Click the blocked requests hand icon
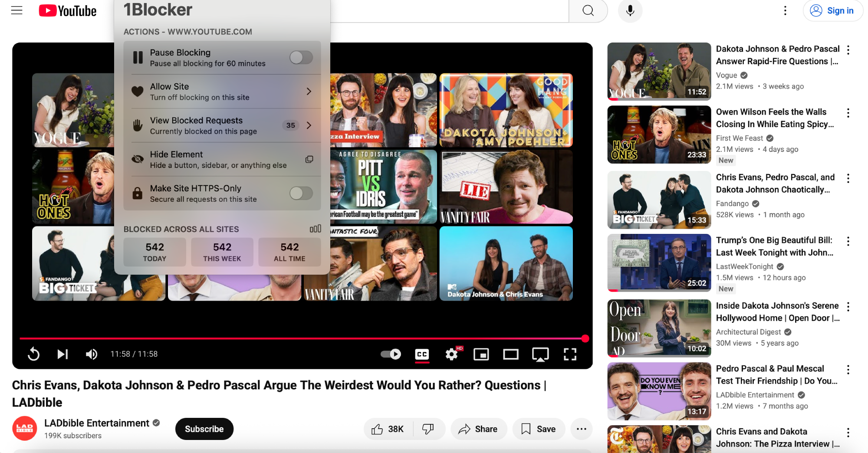Viewport: 868px width, 453px height. tap(138, 125)
